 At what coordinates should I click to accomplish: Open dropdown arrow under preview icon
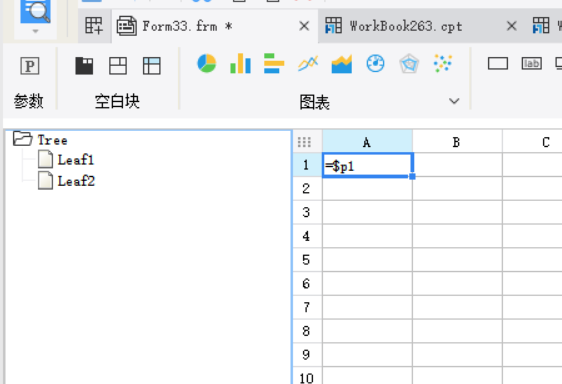[x=35, y=31]
